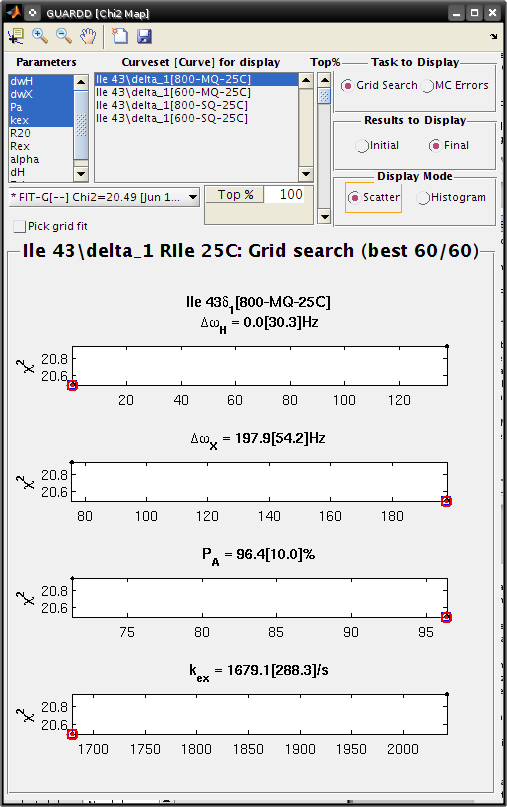This screenshot has height=807, width=507.
Task: Select the Grid Search radio button
Action: tap(347, 85)
